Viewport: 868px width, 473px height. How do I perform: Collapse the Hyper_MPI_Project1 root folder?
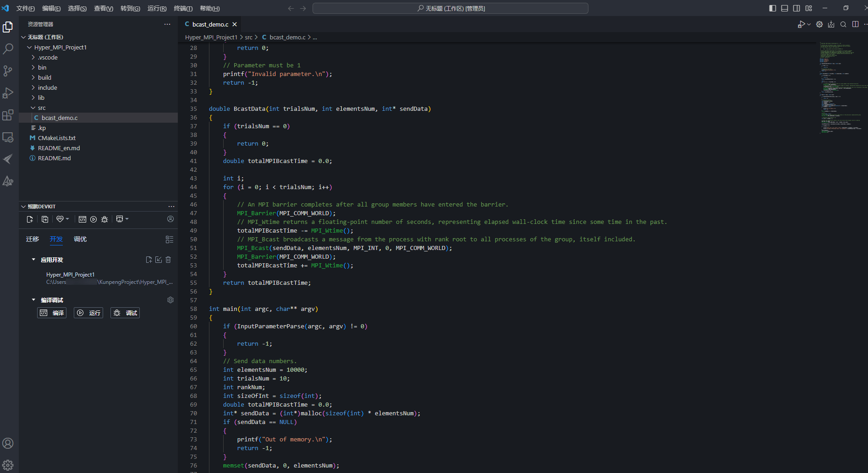click(29, 47)
